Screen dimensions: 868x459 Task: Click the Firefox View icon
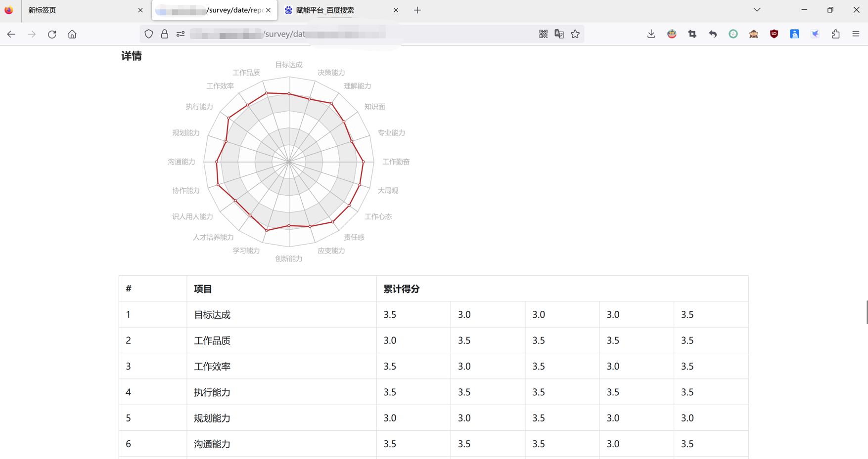(9, 10)
